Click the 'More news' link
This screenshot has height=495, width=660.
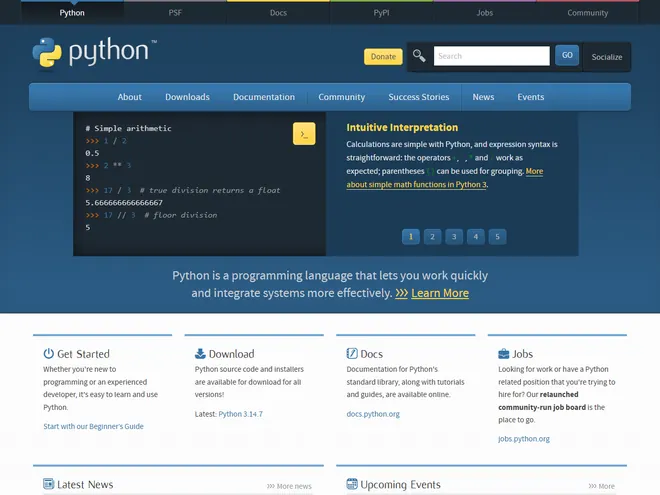click(x=289, y=486)
